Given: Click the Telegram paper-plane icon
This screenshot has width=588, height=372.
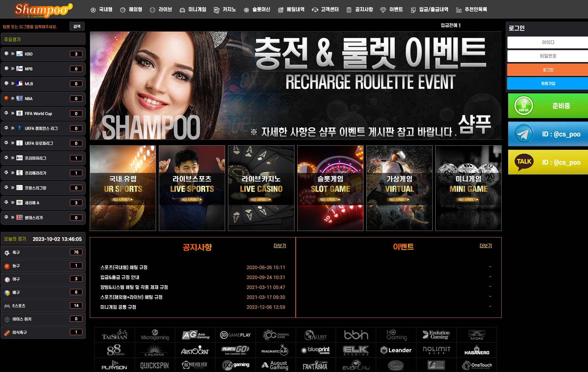Looking at the screenshot, I should (524, 134).
